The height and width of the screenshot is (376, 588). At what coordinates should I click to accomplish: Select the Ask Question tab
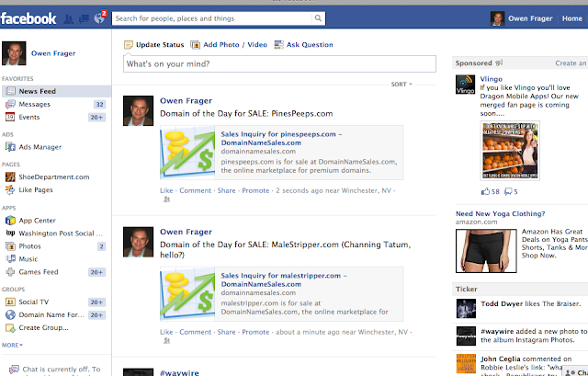pos(304,45)
